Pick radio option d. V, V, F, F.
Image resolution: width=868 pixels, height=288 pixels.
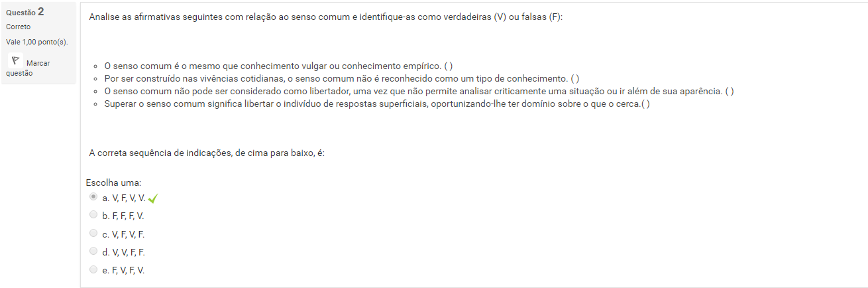pos(93,252)
